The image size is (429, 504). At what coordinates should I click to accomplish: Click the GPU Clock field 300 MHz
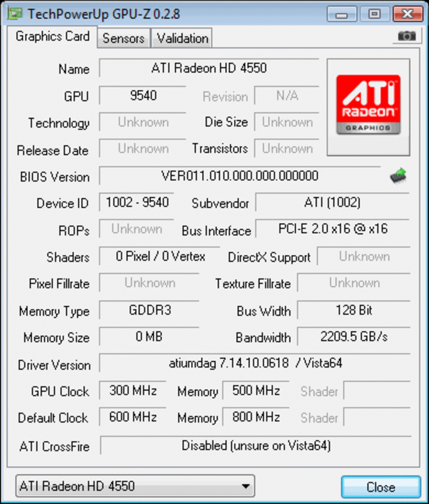(x=133, y=390)
